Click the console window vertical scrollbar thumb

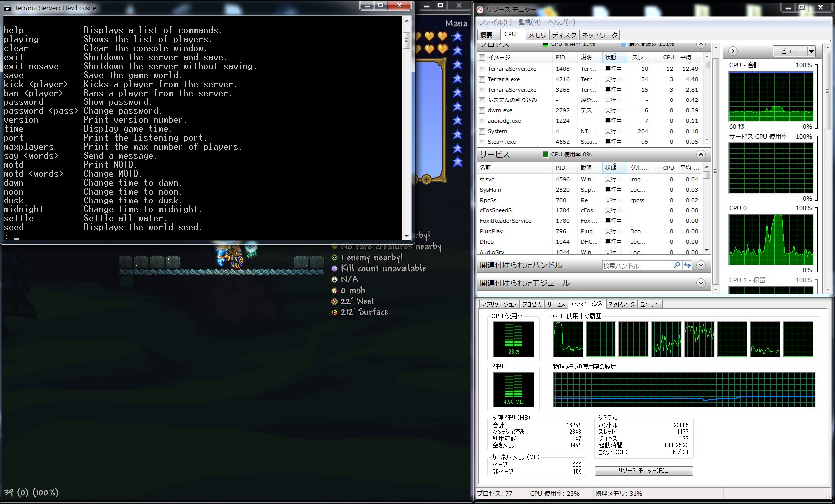406,40
